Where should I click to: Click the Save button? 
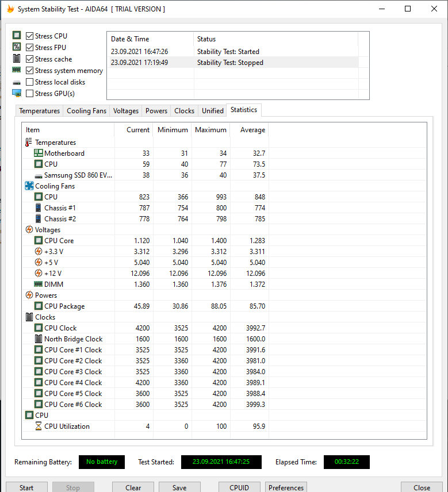(x=179, y=487)
